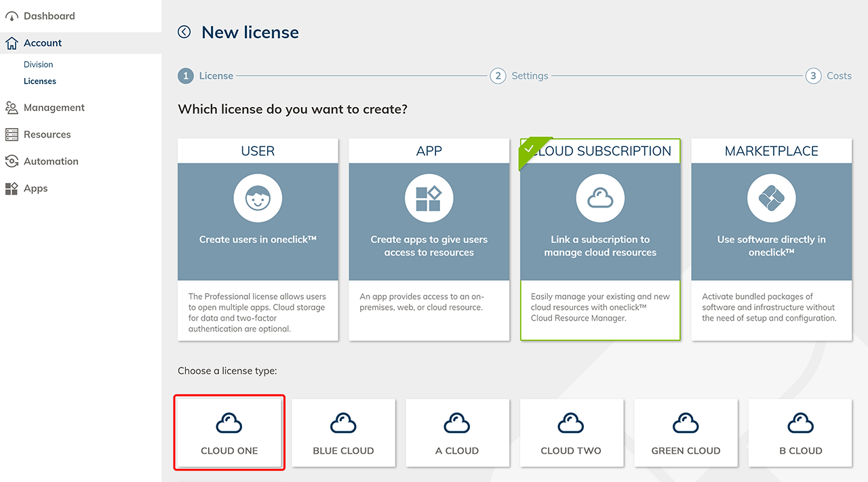Image resolution: width=868 pixels, height=482 pixels.
Task: Click the back arrow beside New license
Action: pos(184,32)
